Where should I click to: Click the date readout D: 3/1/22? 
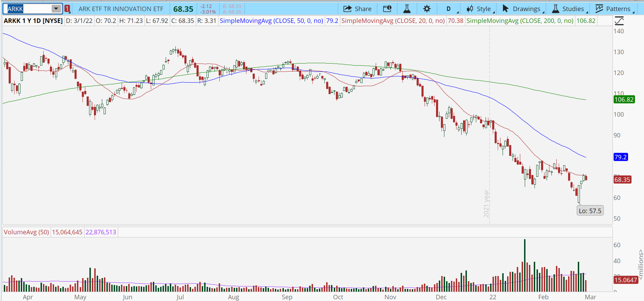tap(79, 21)
